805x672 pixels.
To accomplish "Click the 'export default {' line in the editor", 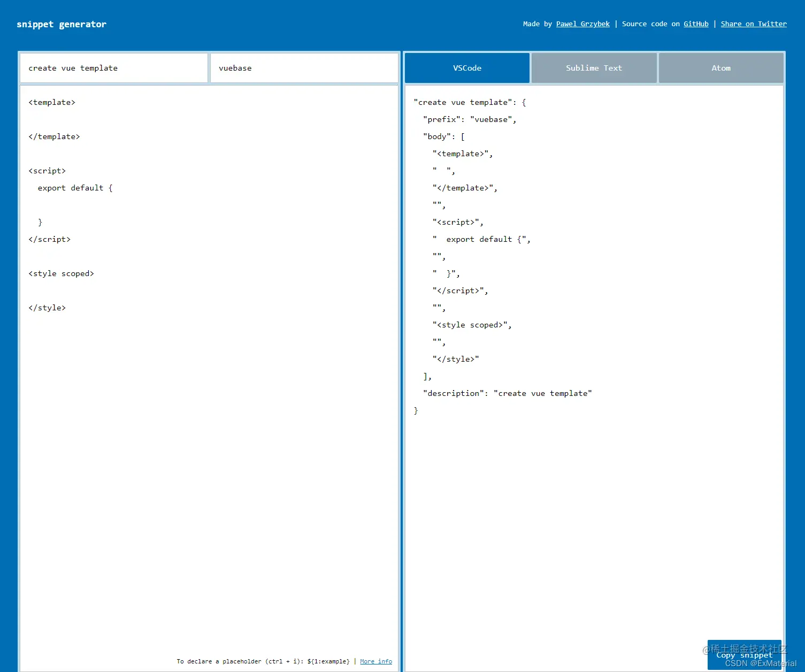I will pos(75,188).
